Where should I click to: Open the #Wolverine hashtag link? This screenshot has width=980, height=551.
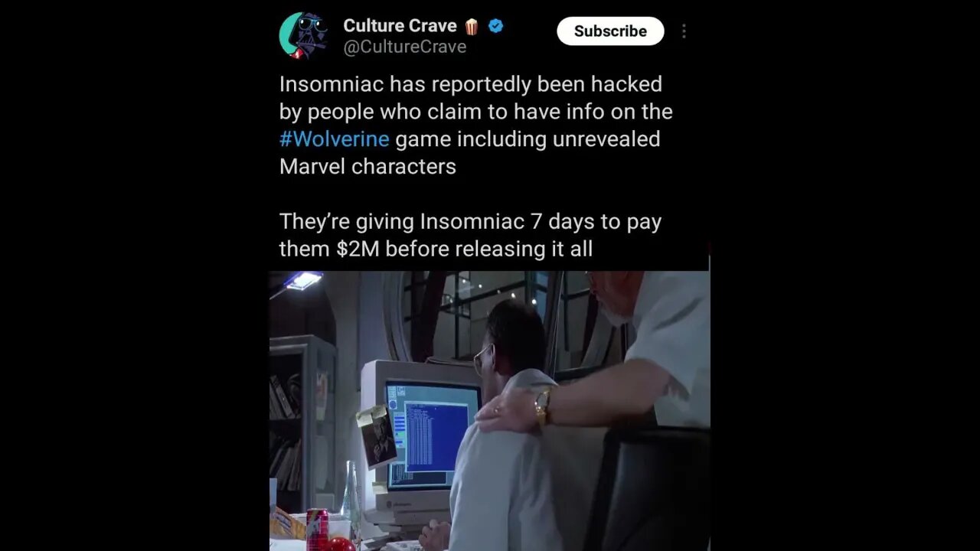pyautogui.click(x=335, y=139)
